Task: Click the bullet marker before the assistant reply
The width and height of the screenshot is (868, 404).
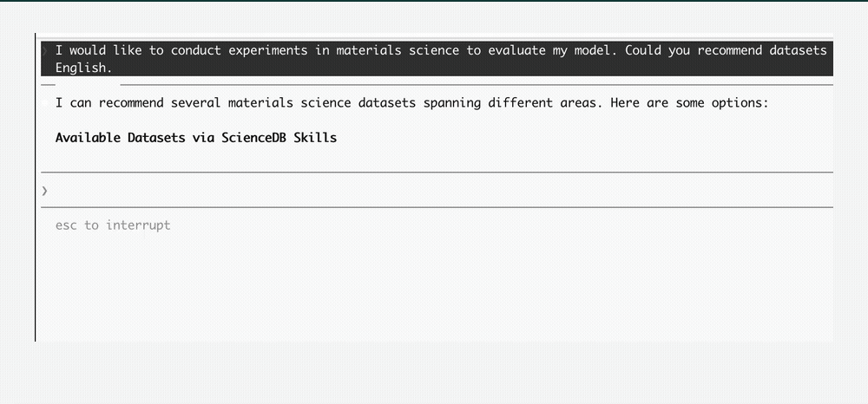Action: 45,103
